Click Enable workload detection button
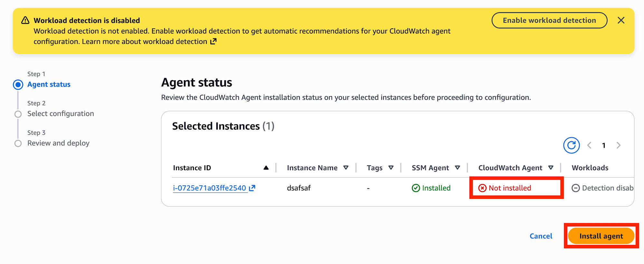644x264 pixels. point(549,20)
